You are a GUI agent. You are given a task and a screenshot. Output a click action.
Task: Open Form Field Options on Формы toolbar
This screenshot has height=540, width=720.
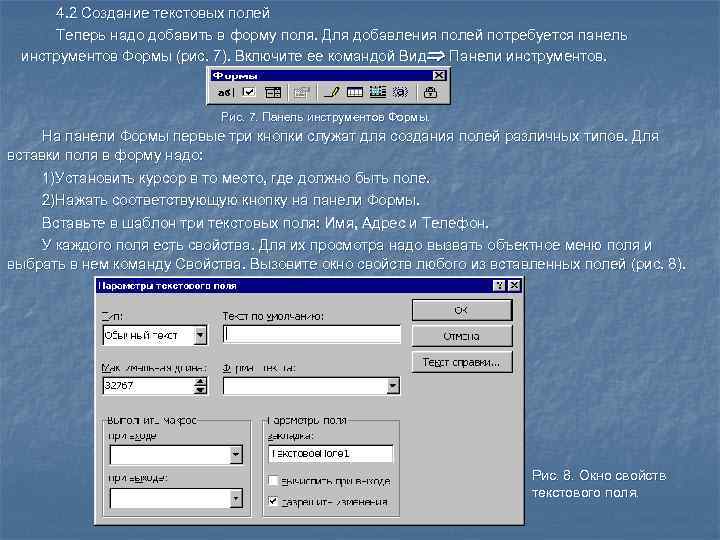pyautogui.click(x=301, y=93)
